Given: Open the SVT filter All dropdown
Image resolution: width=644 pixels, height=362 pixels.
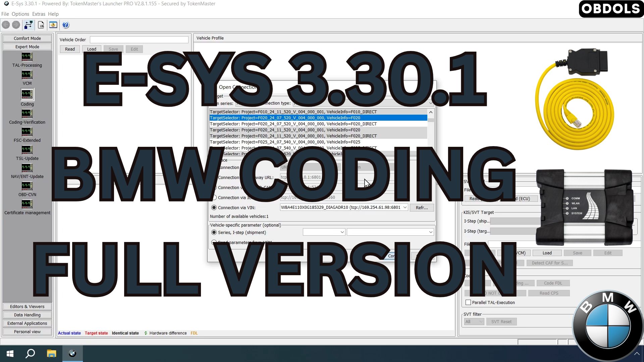Looking at the screenshot, I should (474, 321).
